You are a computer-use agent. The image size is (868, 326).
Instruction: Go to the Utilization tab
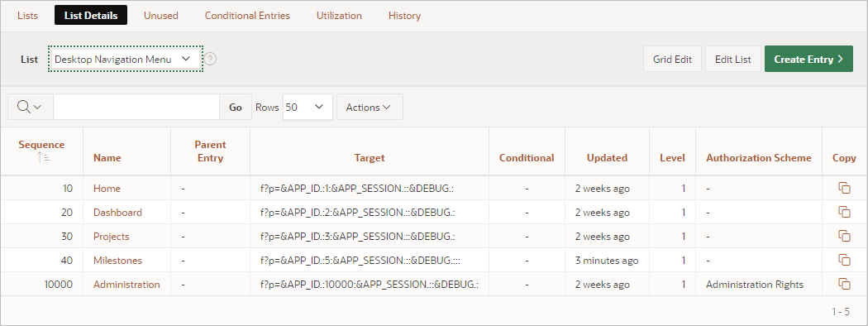[339, 16]
